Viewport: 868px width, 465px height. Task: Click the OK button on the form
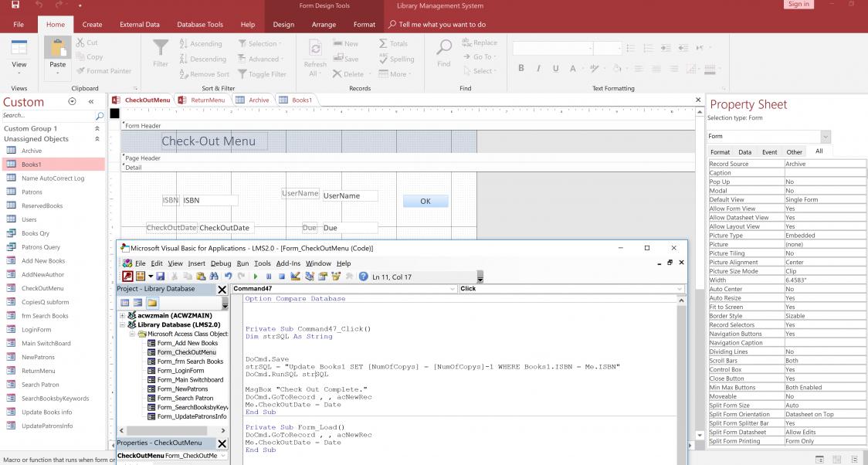coord(426,202)
